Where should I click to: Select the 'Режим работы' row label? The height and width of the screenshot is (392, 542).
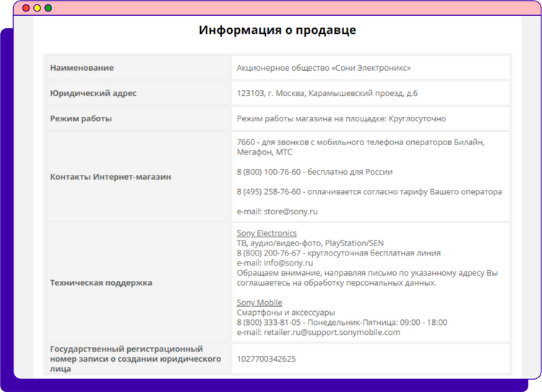click(81, 119)
